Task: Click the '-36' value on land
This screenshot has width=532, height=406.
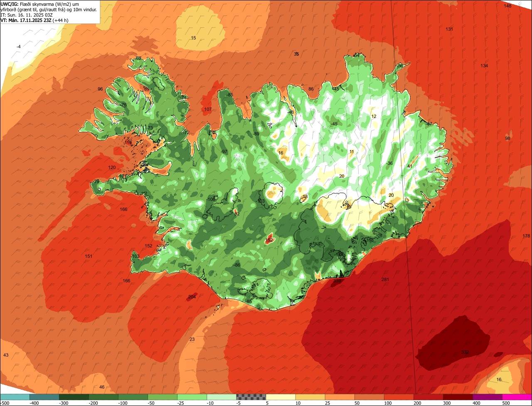Action: (x=389, y=163)
